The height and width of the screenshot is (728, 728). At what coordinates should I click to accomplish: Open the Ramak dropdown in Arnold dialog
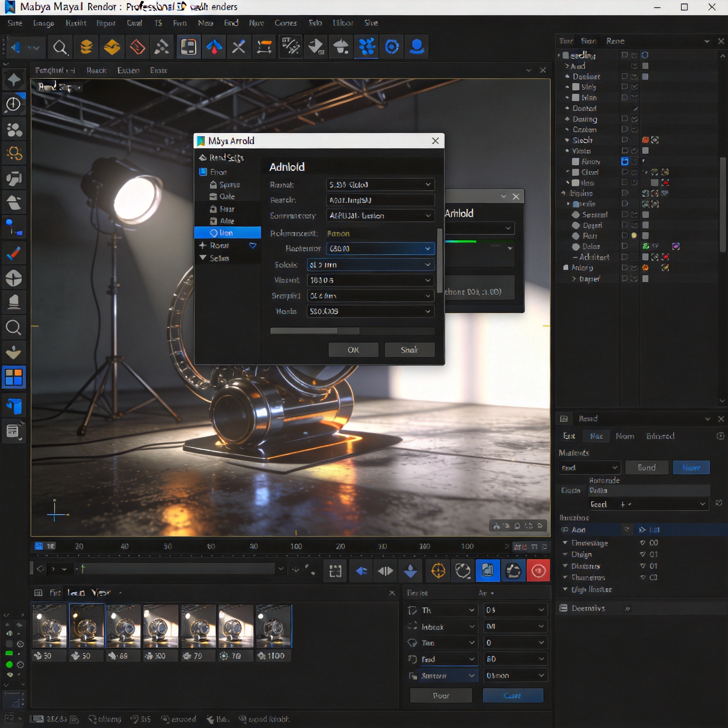(380, 184)
